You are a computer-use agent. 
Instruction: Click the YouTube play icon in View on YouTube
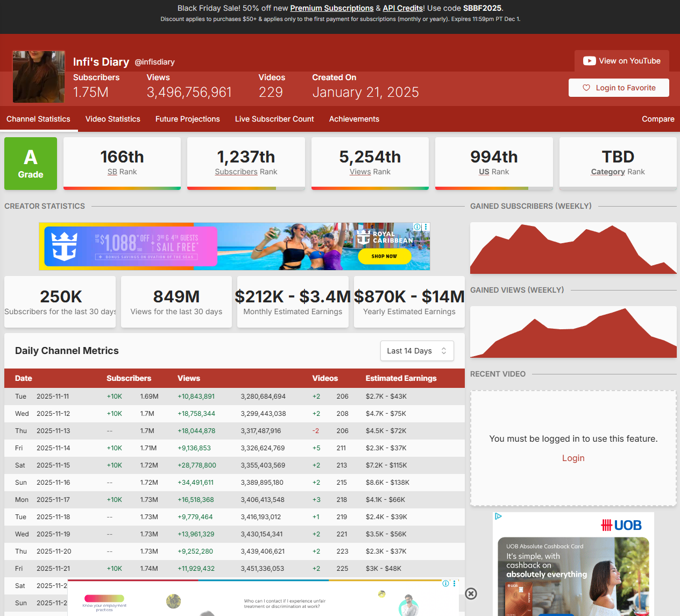point(589,61)
